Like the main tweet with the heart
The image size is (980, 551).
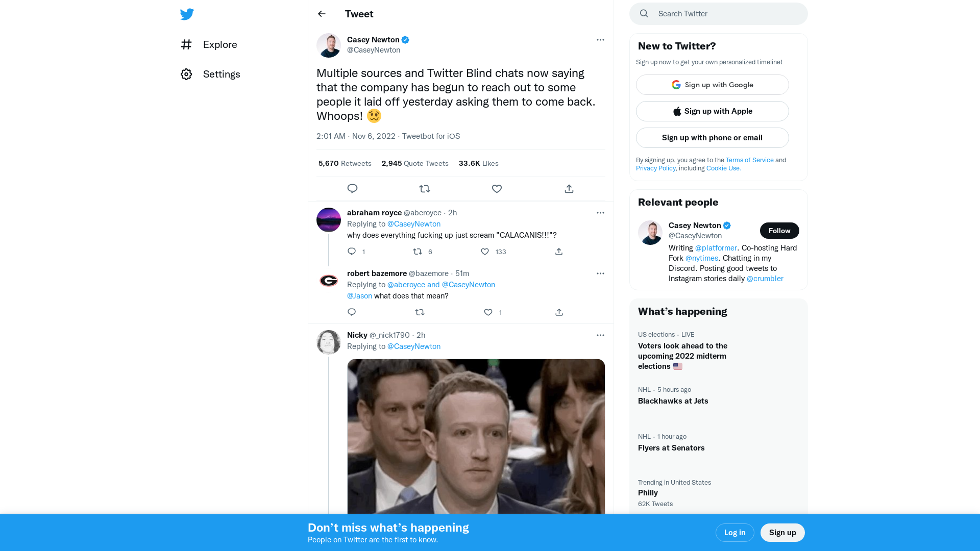click(x=497, y=189)
